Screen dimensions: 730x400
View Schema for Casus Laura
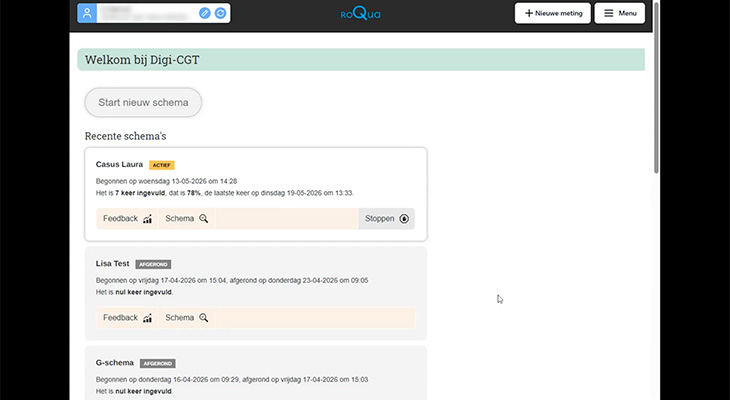(186, 219)
